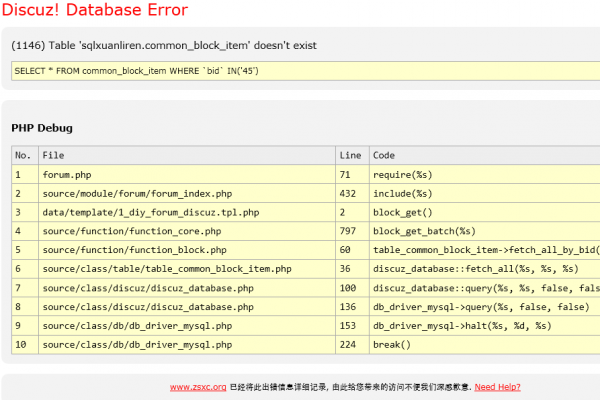
Task: Click discuz_database.php cell in row 8
Action: [x=187, y=307]
